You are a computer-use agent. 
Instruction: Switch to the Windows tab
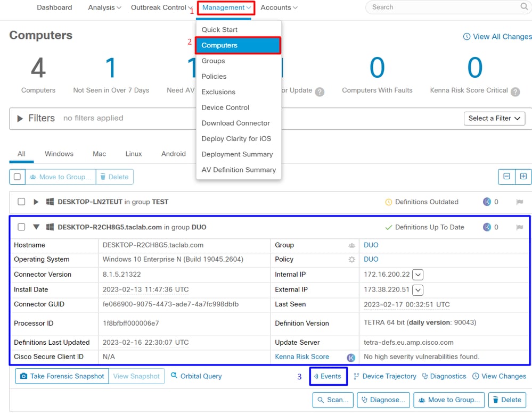[x=59, y=154]
